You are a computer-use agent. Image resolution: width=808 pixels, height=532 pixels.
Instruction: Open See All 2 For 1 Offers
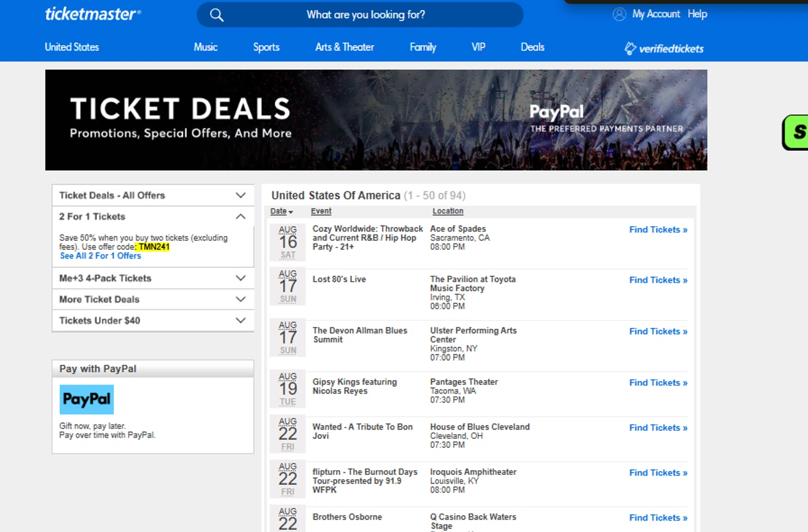[x=100, y=256]
